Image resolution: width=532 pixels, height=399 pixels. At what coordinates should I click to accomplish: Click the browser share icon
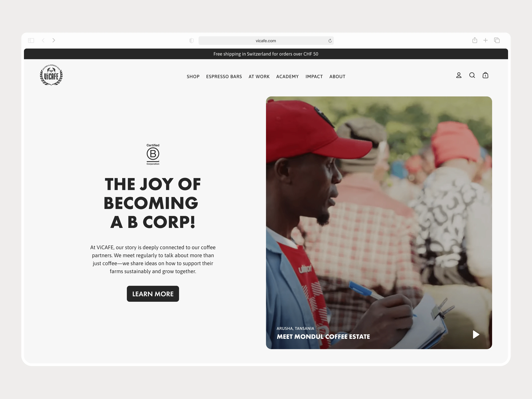pyautogui.click(x=474, y=40)
